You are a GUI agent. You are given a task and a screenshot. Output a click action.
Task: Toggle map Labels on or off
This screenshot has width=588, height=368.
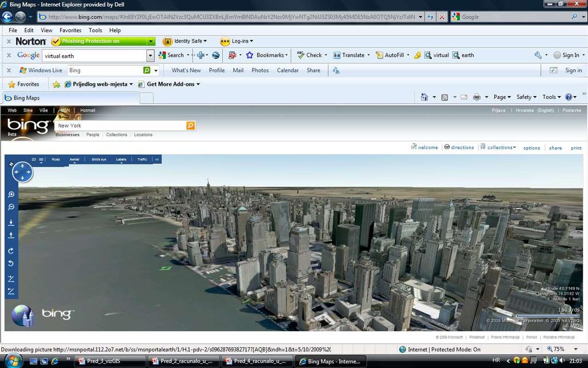121,160
